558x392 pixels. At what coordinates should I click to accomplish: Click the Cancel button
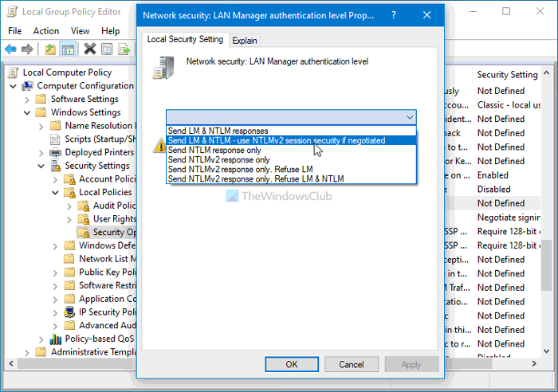pyautogui.click(x=352, y=364)
